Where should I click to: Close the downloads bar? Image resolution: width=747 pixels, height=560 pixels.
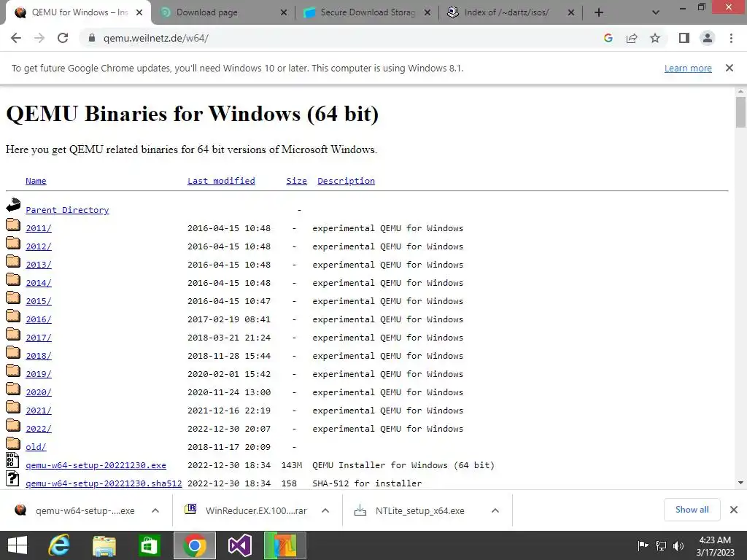734,510
